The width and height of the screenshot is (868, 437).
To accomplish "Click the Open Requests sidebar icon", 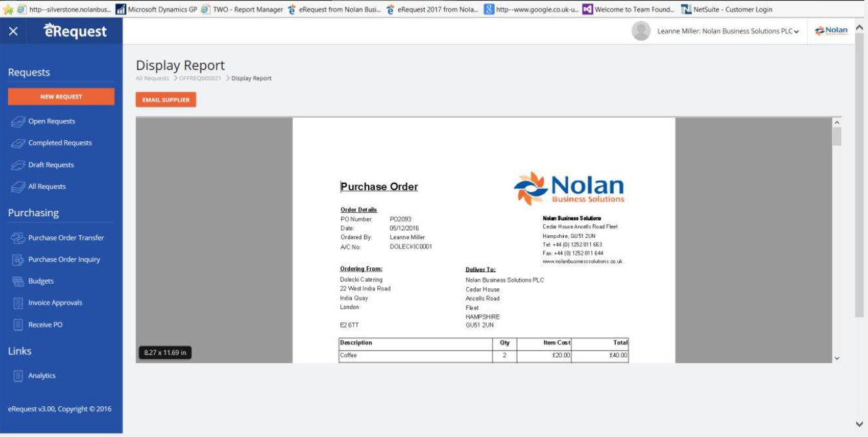I will pyautogui.click(x=18, y=121).
